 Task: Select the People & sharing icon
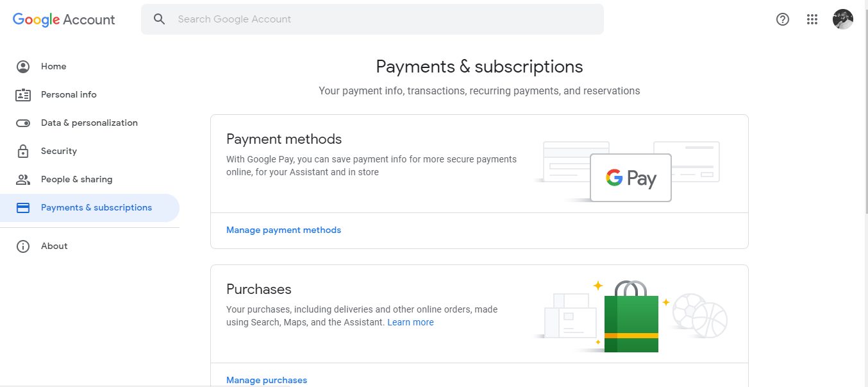coord(23,179)
